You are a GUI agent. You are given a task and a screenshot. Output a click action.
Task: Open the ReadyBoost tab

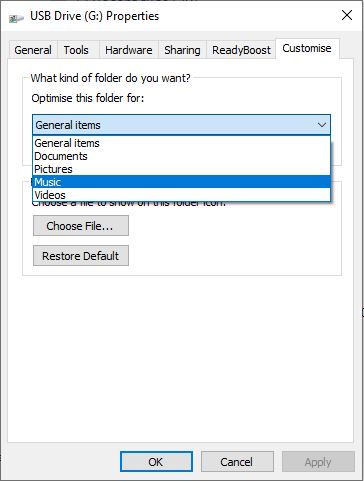(241, 50)
